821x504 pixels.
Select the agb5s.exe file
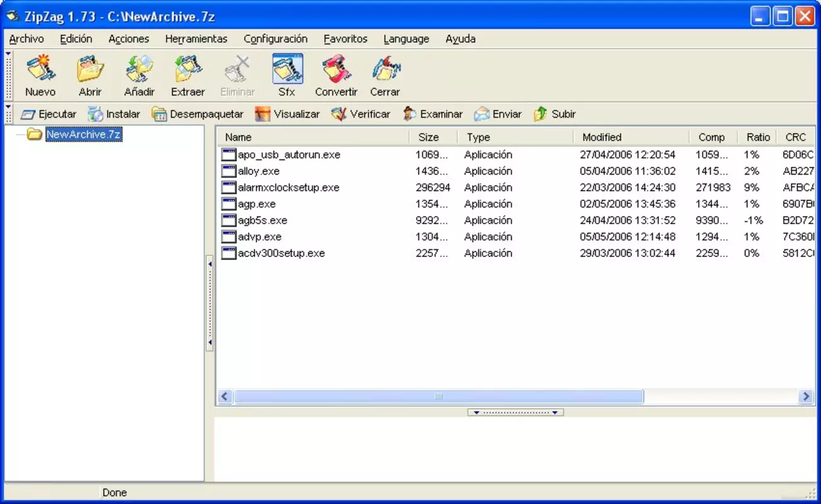[263, 220]
